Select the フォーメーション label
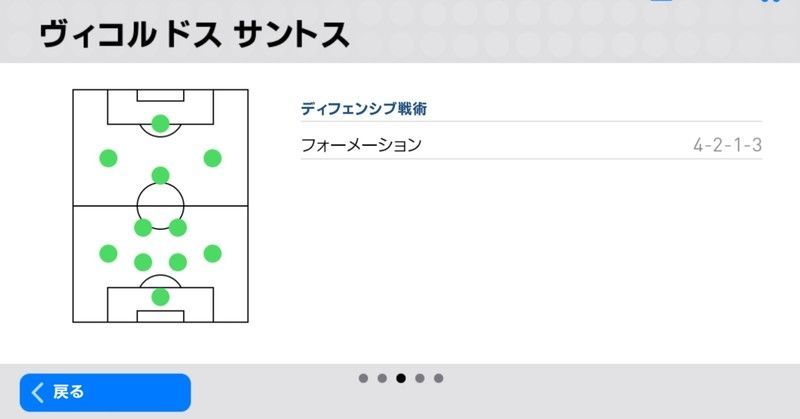The width and height of the screenshot is (800, 419). tap(361, 145)
